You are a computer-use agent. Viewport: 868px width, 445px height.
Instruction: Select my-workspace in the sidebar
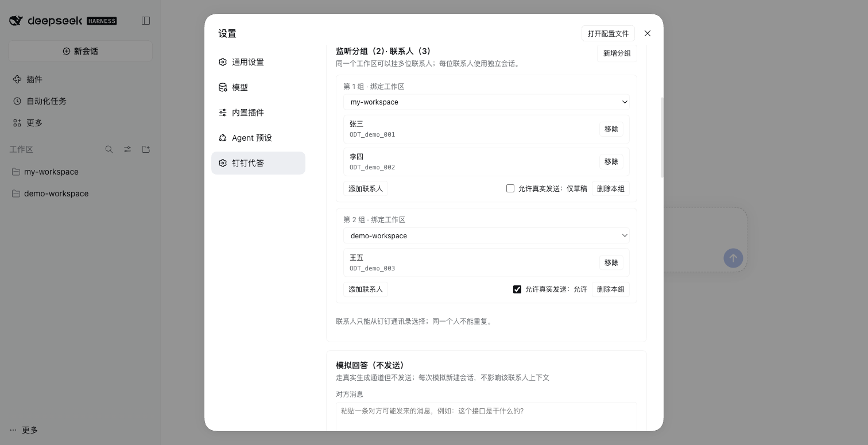80,172
